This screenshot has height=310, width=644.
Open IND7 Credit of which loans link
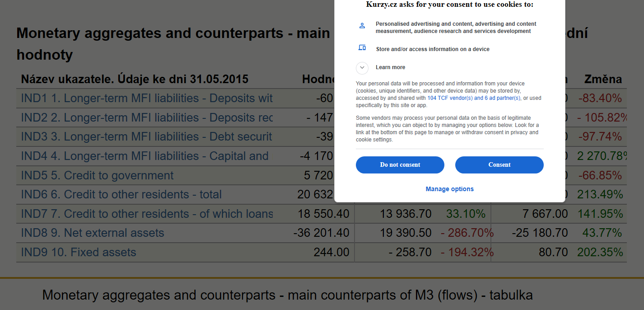pyautogui.click(x=147, y=214)
